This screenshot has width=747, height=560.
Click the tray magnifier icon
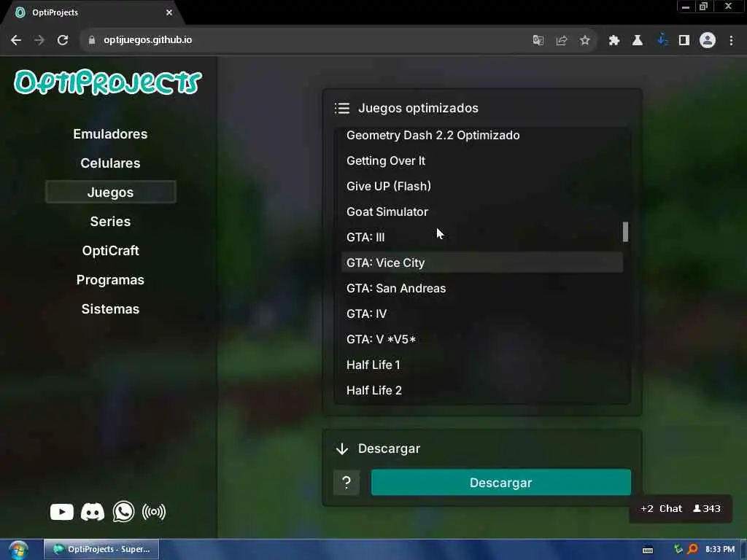[x=693, y=549]
